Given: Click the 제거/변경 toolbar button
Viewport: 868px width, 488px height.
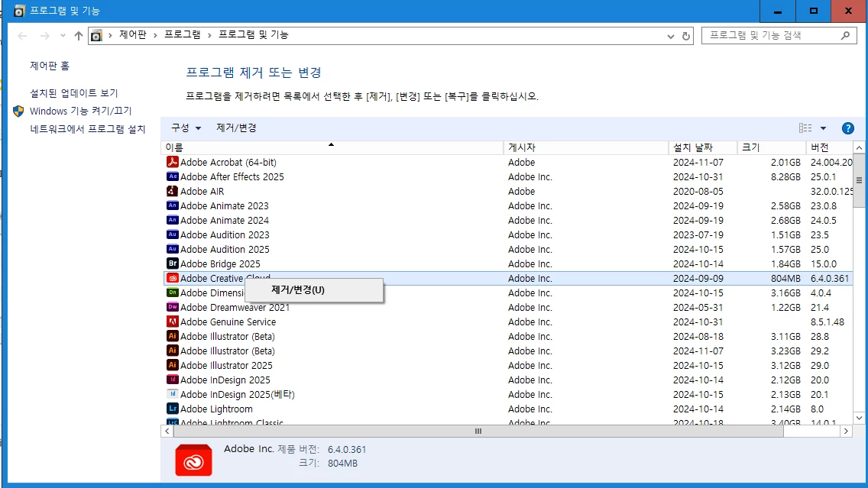Looking at the screenshot, I should click(236, 128).
